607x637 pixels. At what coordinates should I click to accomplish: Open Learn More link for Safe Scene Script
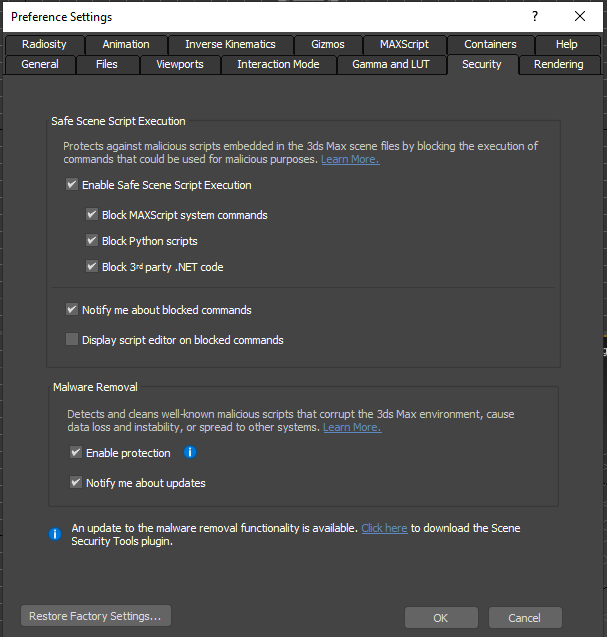350,159
